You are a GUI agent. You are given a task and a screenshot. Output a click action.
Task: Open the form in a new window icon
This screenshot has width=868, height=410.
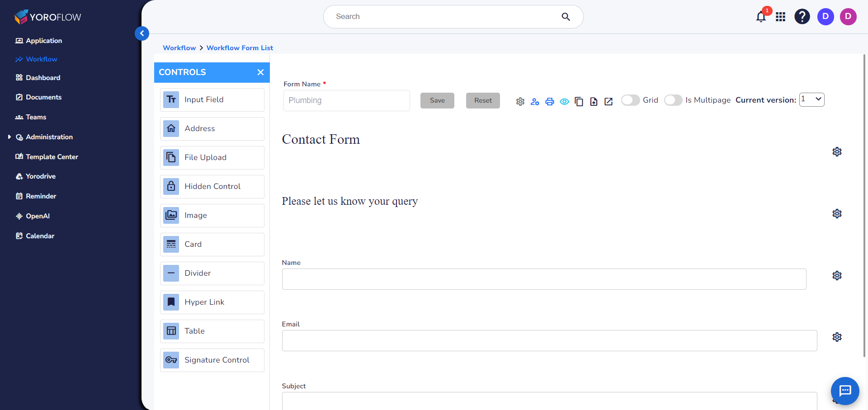[x=608, y=102]
